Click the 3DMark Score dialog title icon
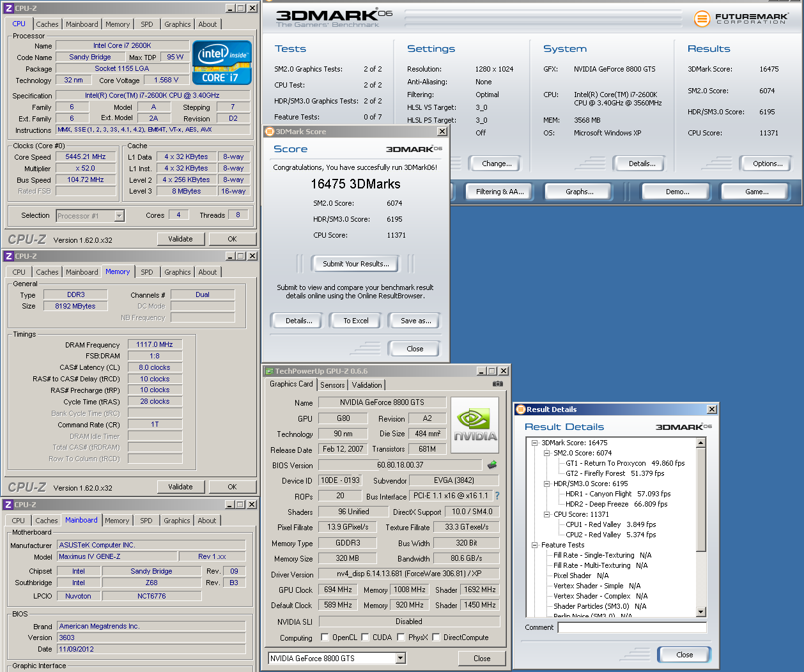 [270, 132]
